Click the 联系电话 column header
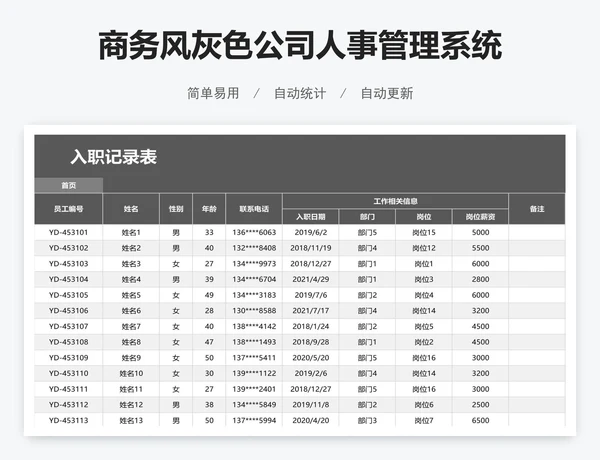 tap(254, 209)
